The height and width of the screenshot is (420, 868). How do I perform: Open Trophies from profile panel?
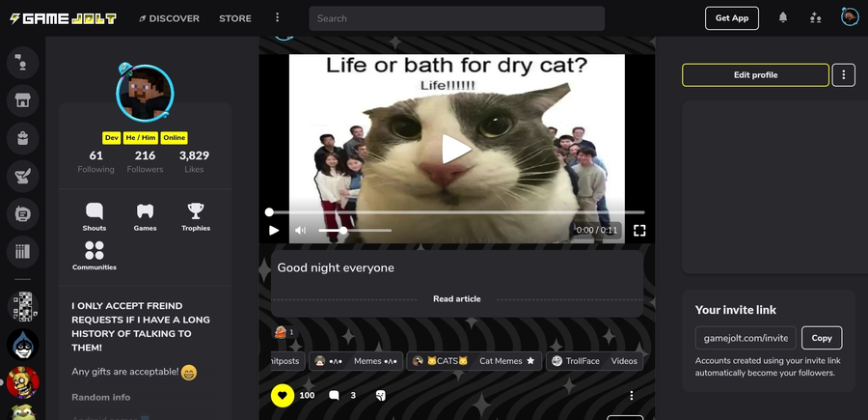click(x=196, y=216)
